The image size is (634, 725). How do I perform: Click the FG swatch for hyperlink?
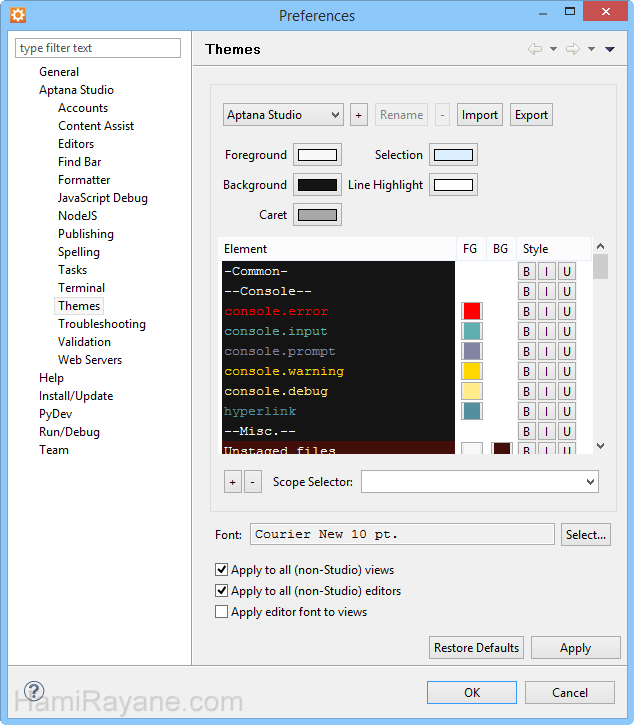point(472,411)
